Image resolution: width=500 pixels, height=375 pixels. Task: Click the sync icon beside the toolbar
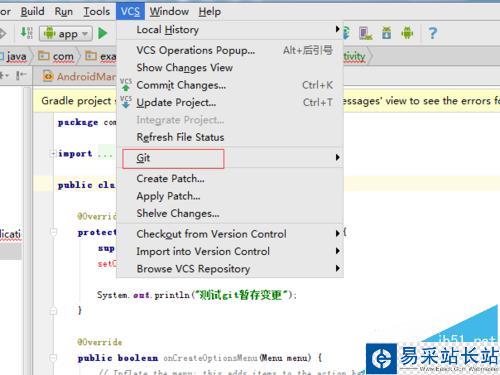(x=347, y=33)
